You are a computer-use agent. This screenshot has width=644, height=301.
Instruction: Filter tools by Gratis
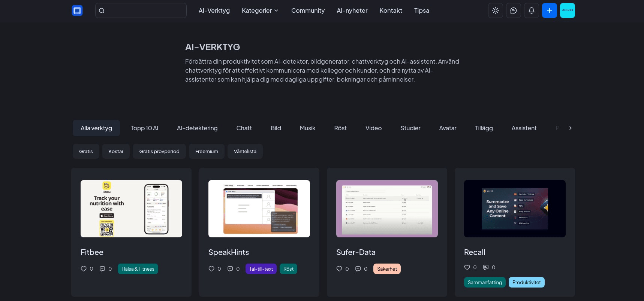coord(86,151)
